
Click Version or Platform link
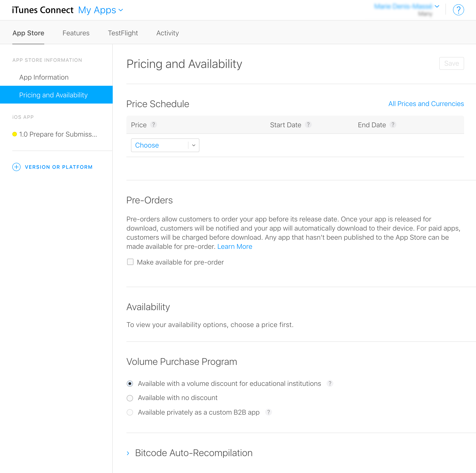click(59, 167)
